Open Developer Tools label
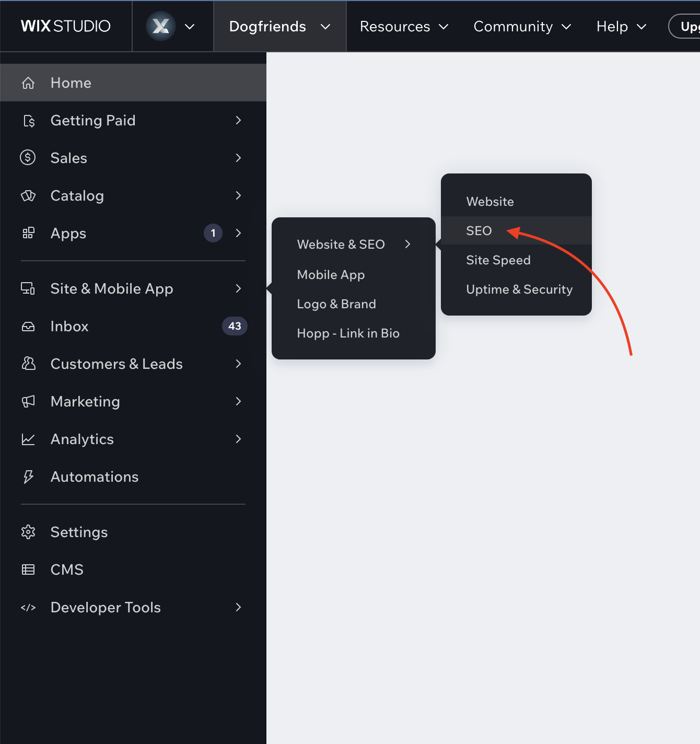700x744 pixels. click(106, 608)
